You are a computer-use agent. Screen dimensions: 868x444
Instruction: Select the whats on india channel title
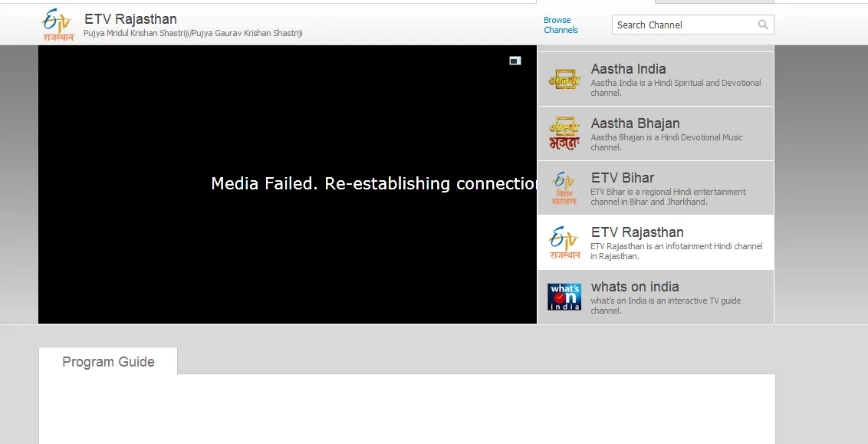635,287
